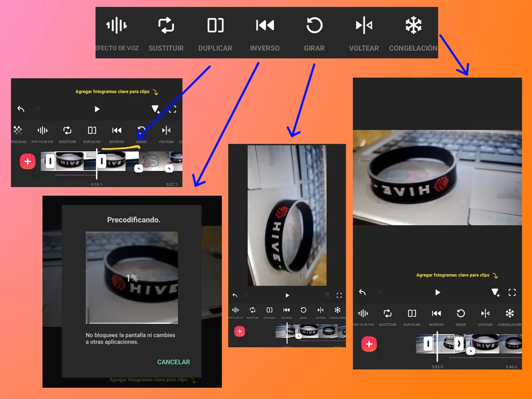Select Congelación in rotated-video editor
This screenshot has width=532, height=399.
[x=337, y=313]
